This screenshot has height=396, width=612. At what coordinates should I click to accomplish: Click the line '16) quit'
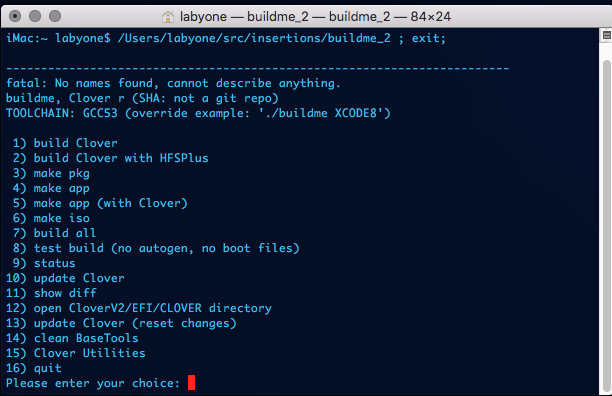34,368
